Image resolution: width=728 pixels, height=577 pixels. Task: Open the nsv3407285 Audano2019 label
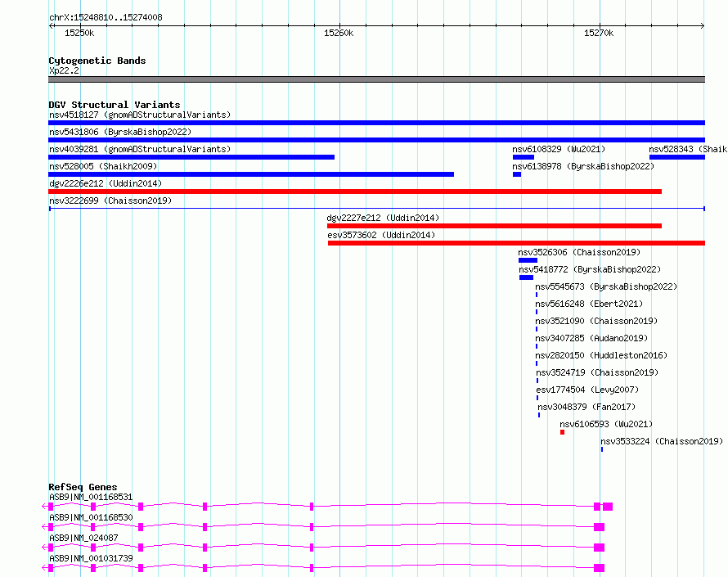pos(591,338)
